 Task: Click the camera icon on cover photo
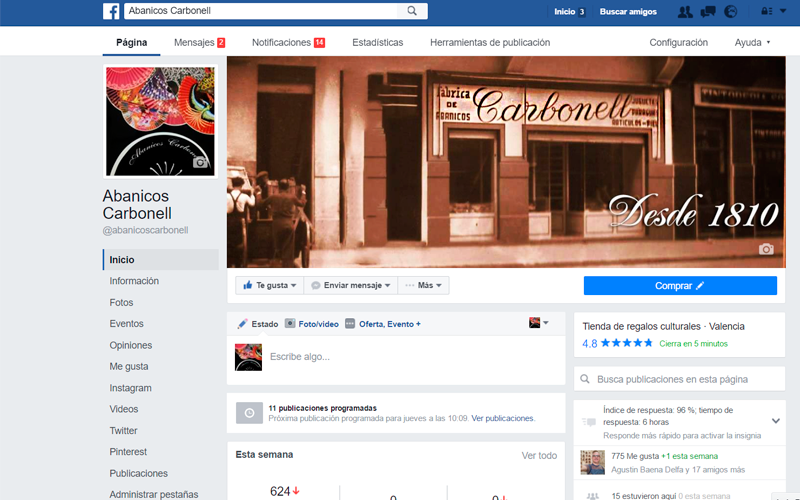click(766, 249)
